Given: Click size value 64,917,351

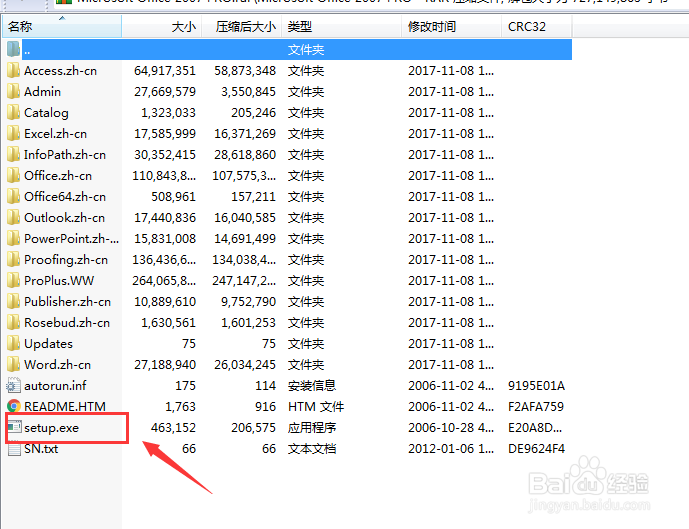Looking at the screenshot, I should point(165,71).
